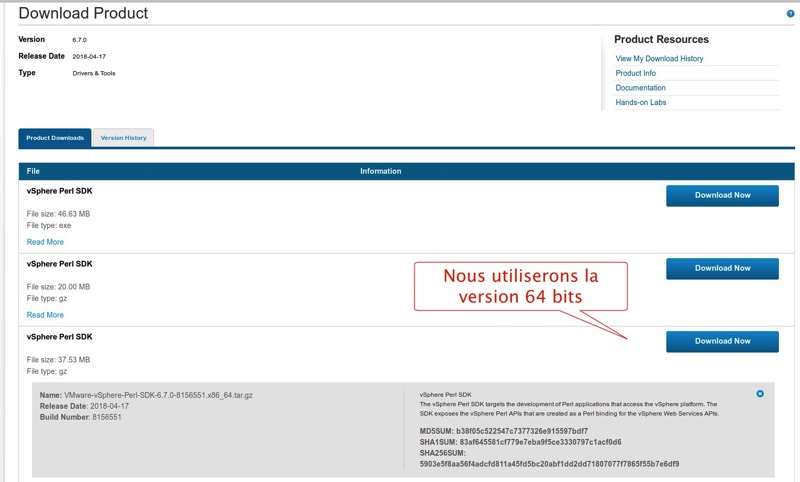Viewport: 800px width, 482px height.
Task: Open the Hands-on Labs link
Action: point(641,102)
